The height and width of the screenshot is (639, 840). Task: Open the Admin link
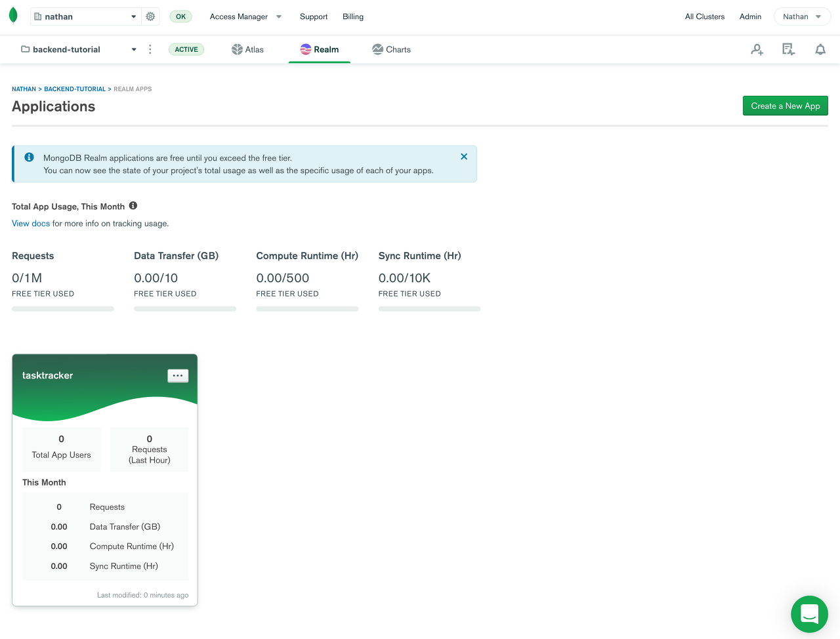coord(750,16)
